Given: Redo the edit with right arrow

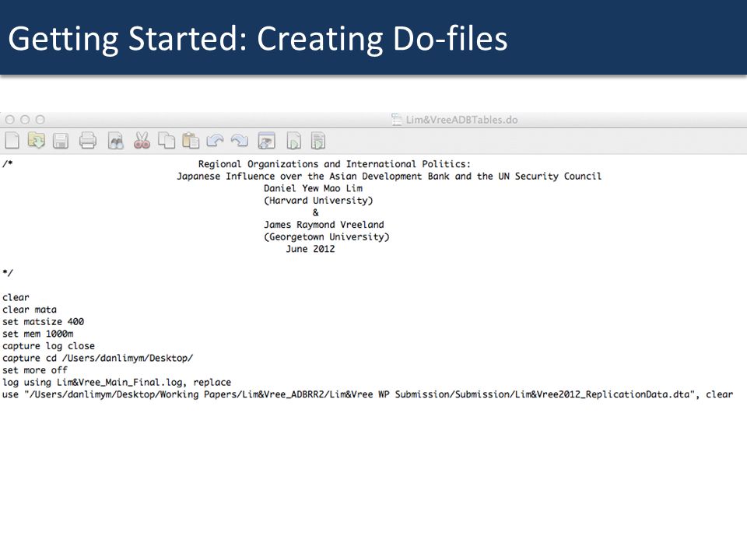Looking at the screenshot, I should click(239, 141).
